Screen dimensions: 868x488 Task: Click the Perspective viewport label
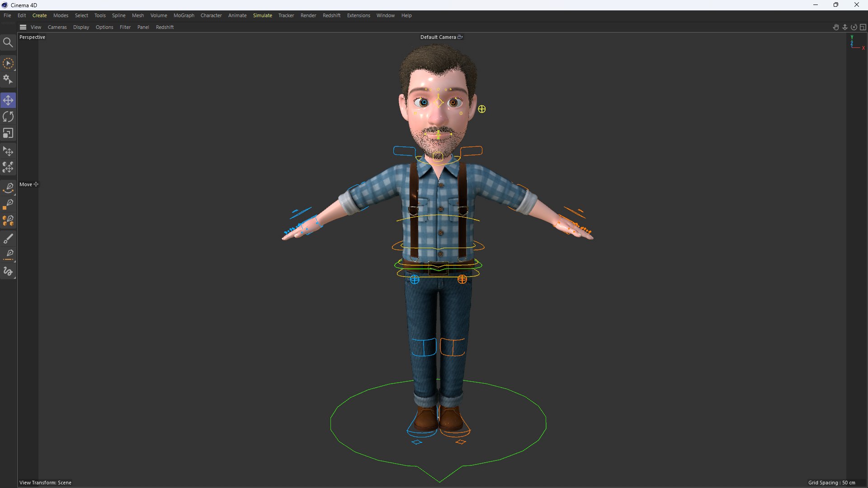point(32,37)
